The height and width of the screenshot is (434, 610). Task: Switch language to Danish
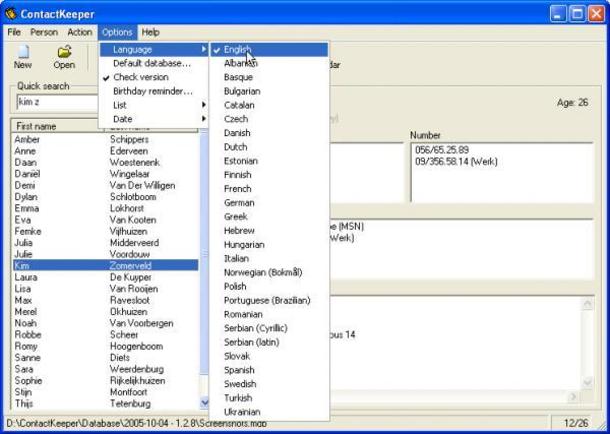269,133
